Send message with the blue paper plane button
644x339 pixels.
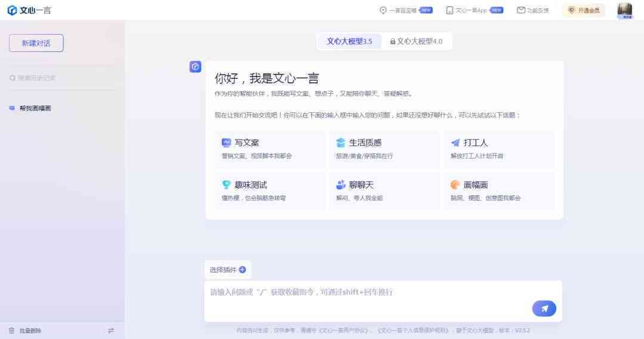coord(544,309)
